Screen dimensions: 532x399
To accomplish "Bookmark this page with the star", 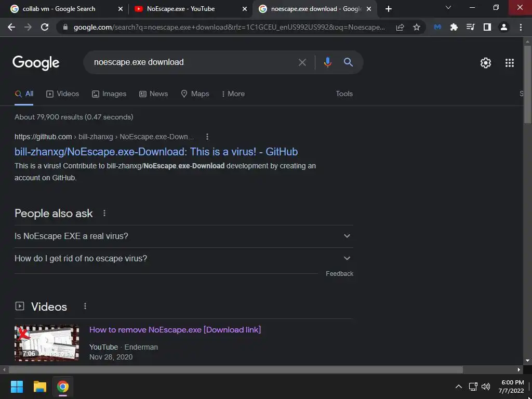I will pos(417,27).
